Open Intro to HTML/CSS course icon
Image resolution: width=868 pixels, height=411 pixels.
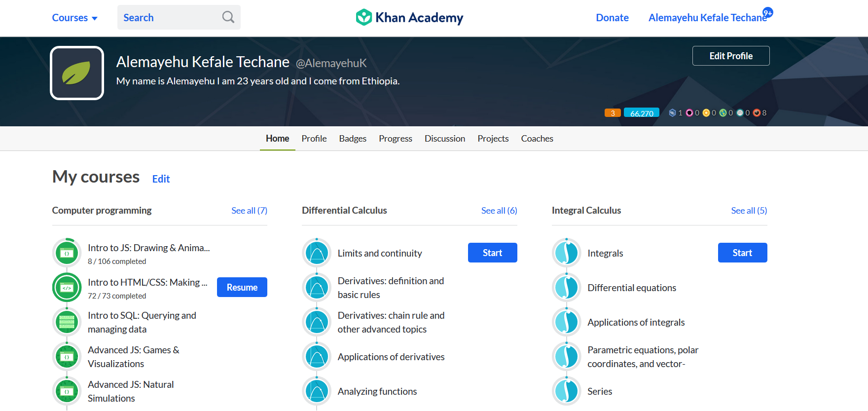click(67, 288)
